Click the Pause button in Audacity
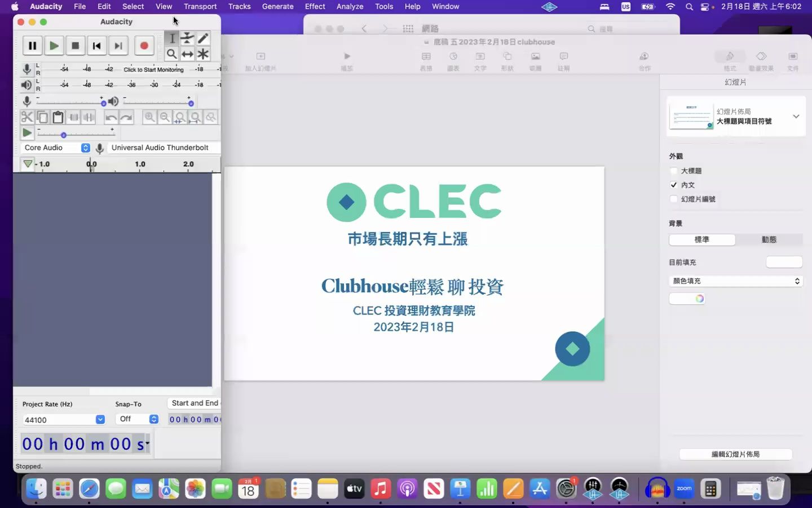Viewport: 812px width, 508px height. pyautogui.click(x=32, y=46)
